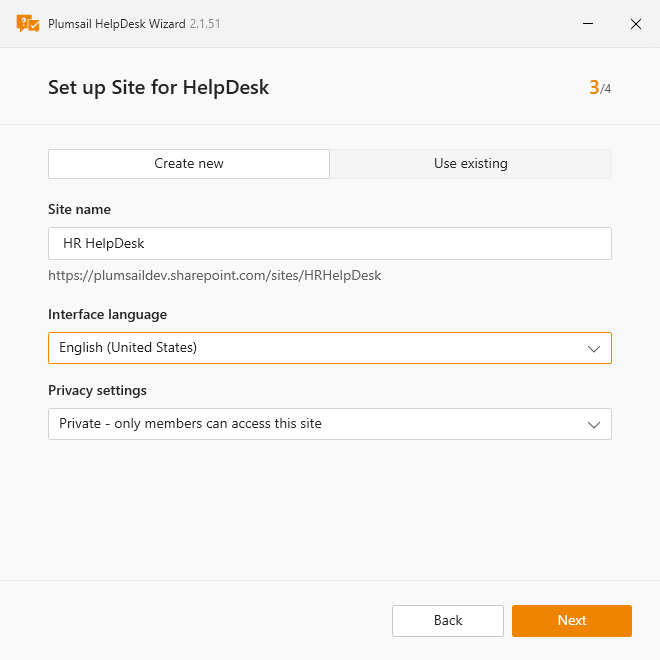Switch to the Create new tab
Screen dimensions: 660x660
[x=189, y=164]
